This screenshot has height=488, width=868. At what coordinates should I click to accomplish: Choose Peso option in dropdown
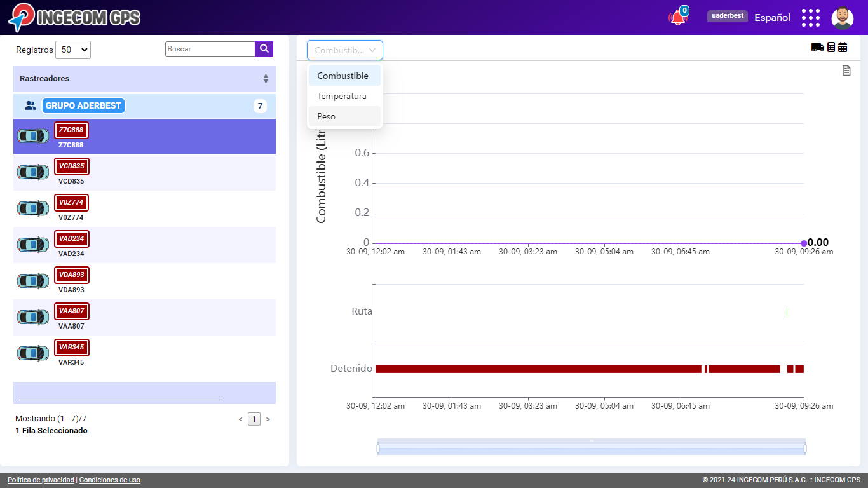pos(327,116)
